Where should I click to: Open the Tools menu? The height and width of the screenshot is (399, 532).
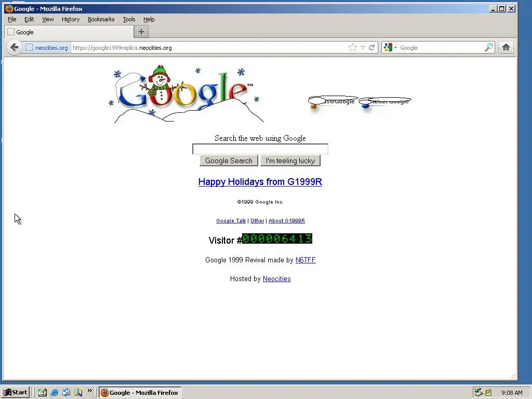coord(129,19)
